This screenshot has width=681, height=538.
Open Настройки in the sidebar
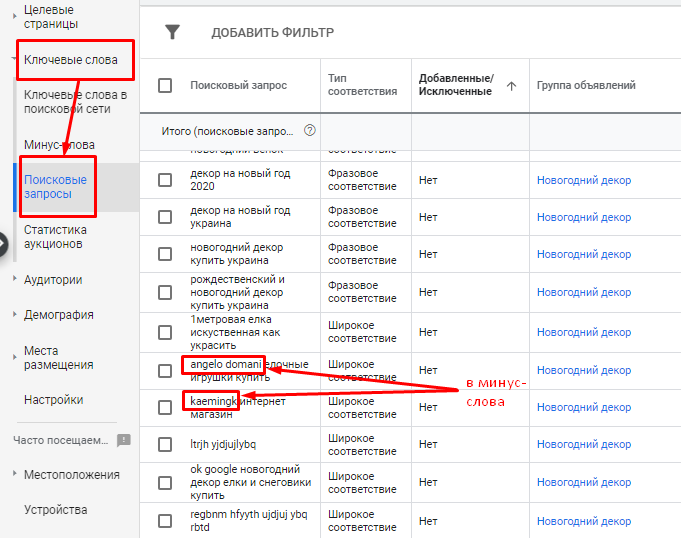click(53, 399)
